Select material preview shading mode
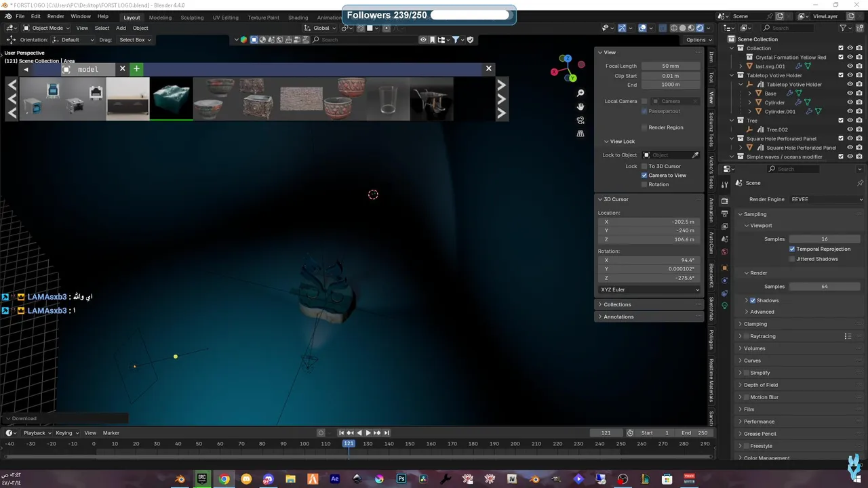This screenshot has width=868, height=488. tap(692, 28)
